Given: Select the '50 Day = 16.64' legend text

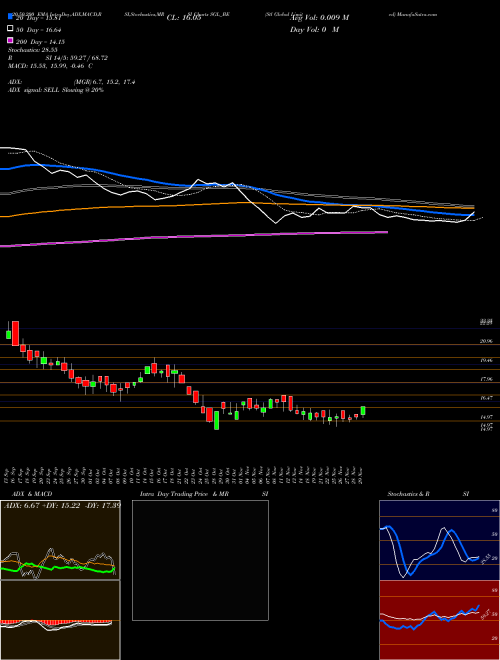Looking at the screenshot, I should [x=40, y=29].
